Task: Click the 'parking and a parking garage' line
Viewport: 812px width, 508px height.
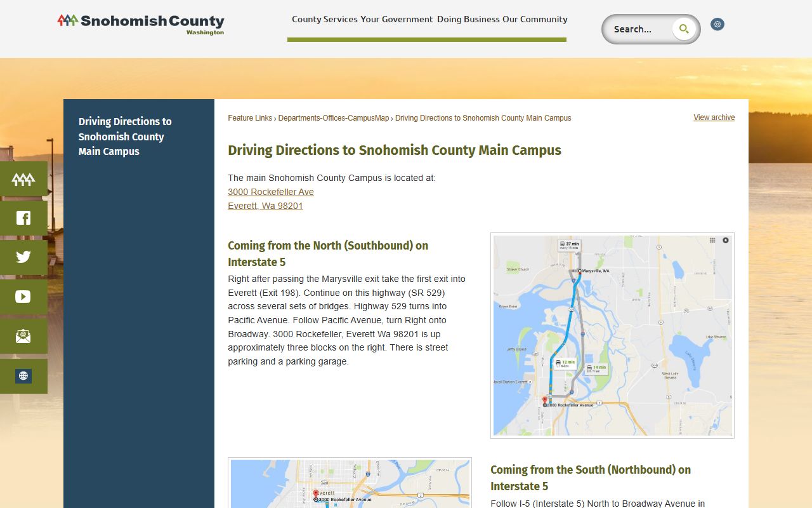Action: [x=289, y=361]
